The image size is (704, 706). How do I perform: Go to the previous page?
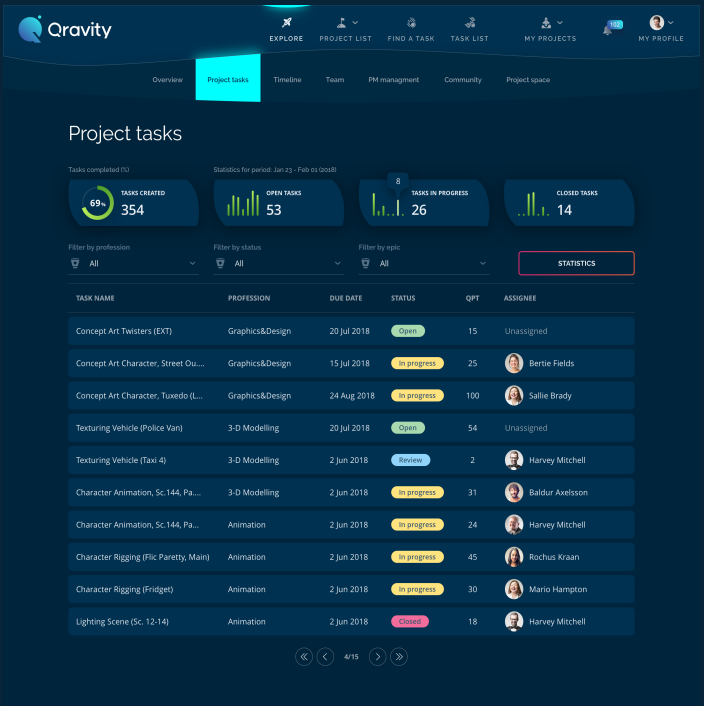pyautogui.click(x=325, y=656)
